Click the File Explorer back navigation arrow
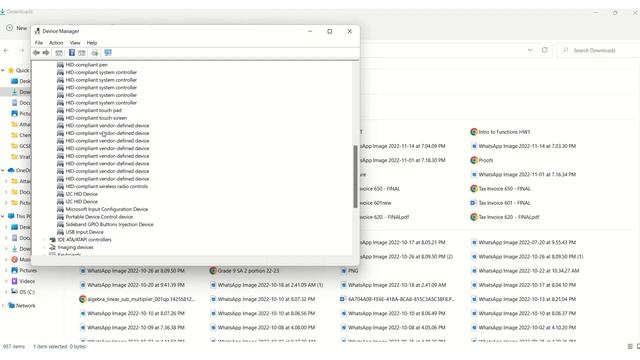The height and width of the screenshot is (360, 640). coord(6,50)
